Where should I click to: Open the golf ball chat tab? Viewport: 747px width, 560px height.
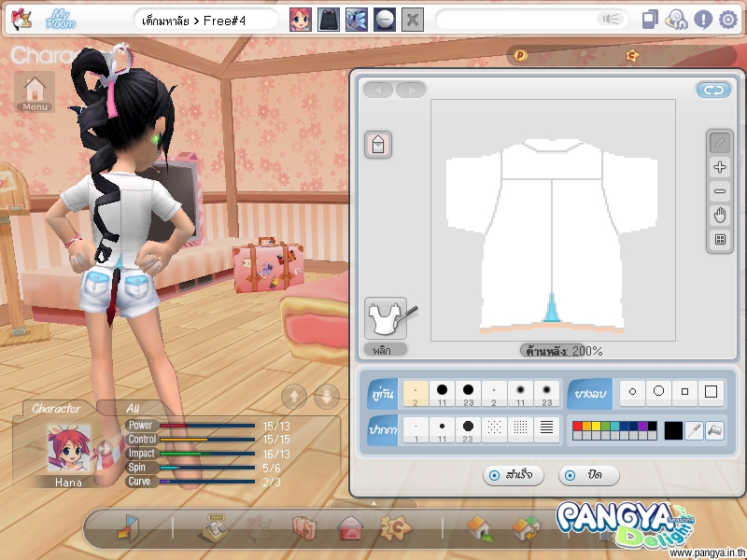click(x=385, y=20)
